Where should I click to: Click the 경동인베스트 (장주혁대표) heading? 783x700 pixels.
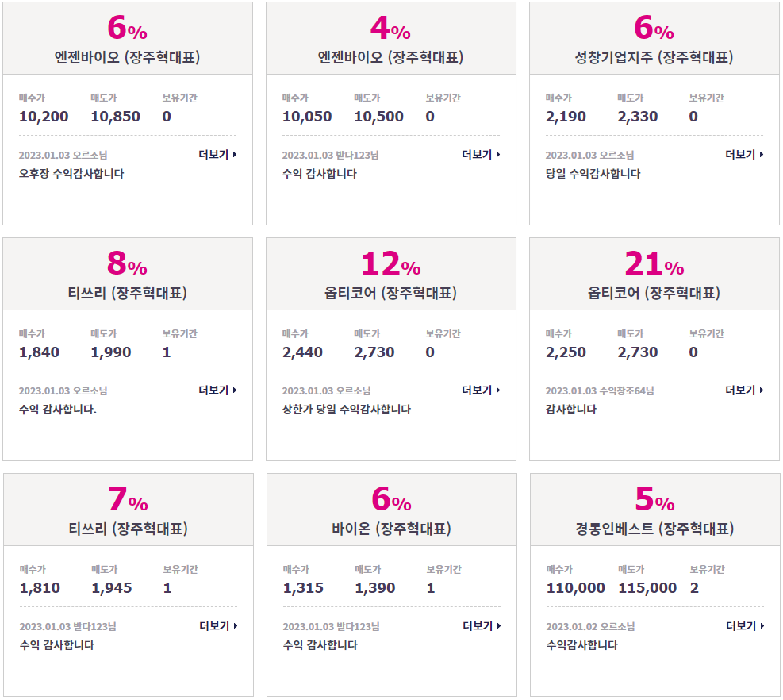click(x=654, y=529)
